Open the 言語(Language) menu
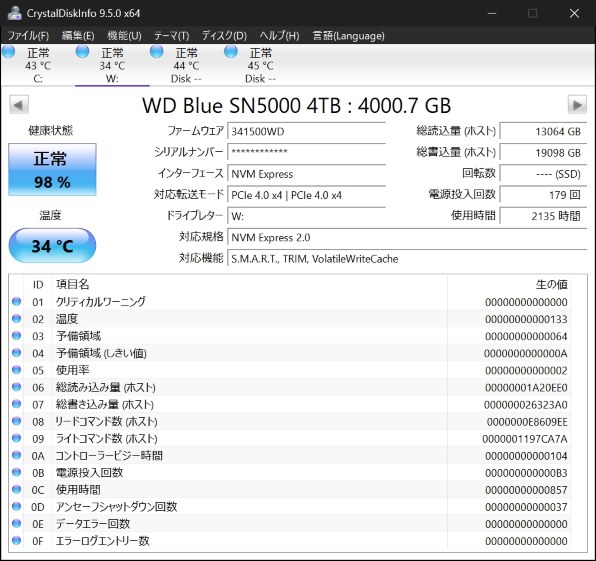 tap(349, 36)
